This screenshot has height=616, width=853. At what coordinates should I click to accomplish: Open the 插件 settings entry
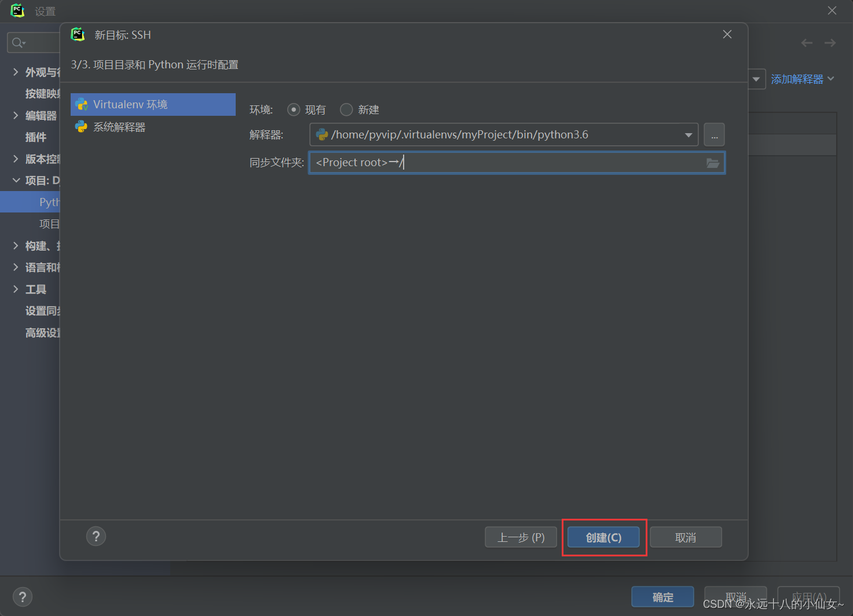coord(36,137)
